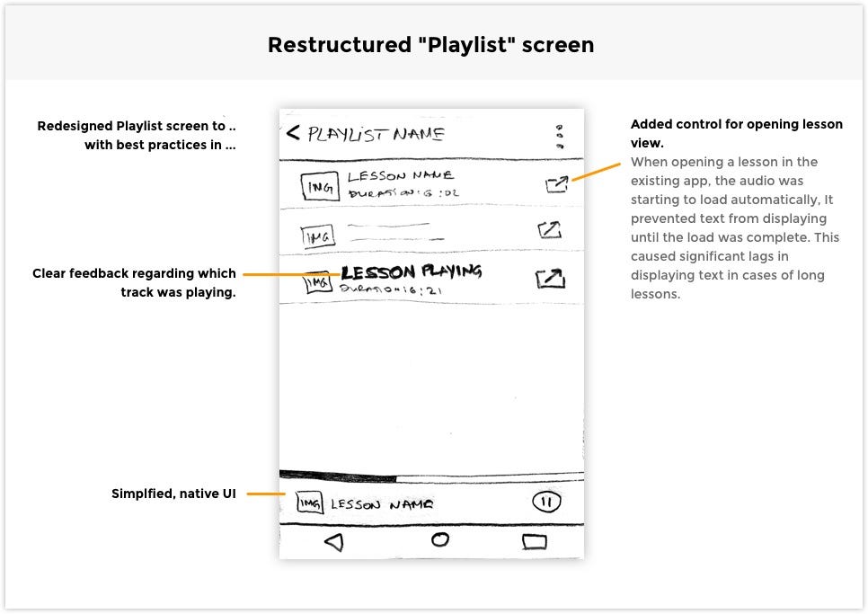This screenshot has width=868, height=614.
Task: Select the placeholder title lines of second row
Action: click(x=395, y=232)
